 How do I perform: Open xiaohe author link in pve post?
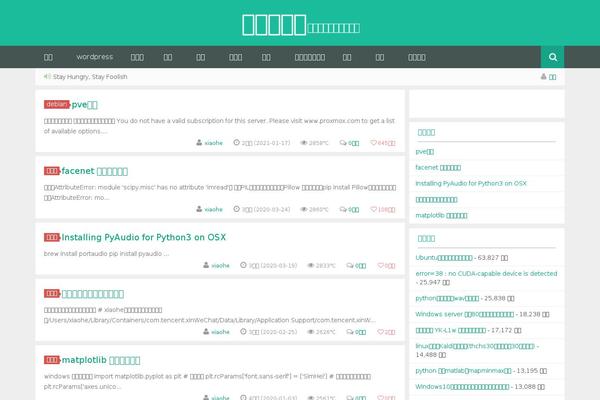pos(214,143)
